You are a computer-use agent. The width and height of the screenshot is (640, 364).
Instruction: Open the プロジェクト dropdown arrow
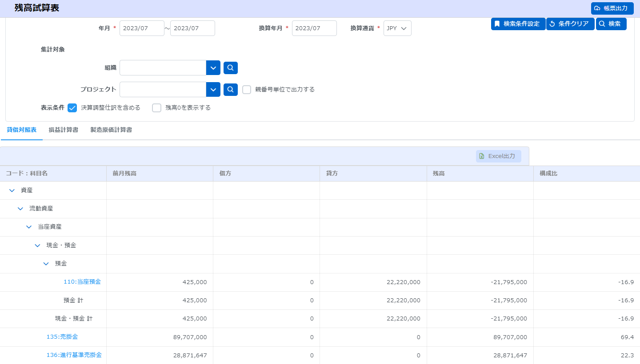coord(213,90)
